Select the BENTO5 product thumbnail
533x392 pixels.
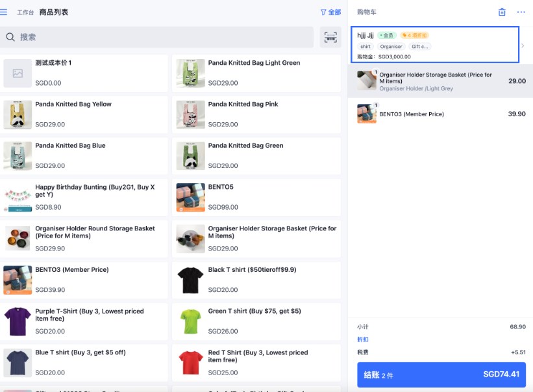pyautogui.click(x=191, y=197)
